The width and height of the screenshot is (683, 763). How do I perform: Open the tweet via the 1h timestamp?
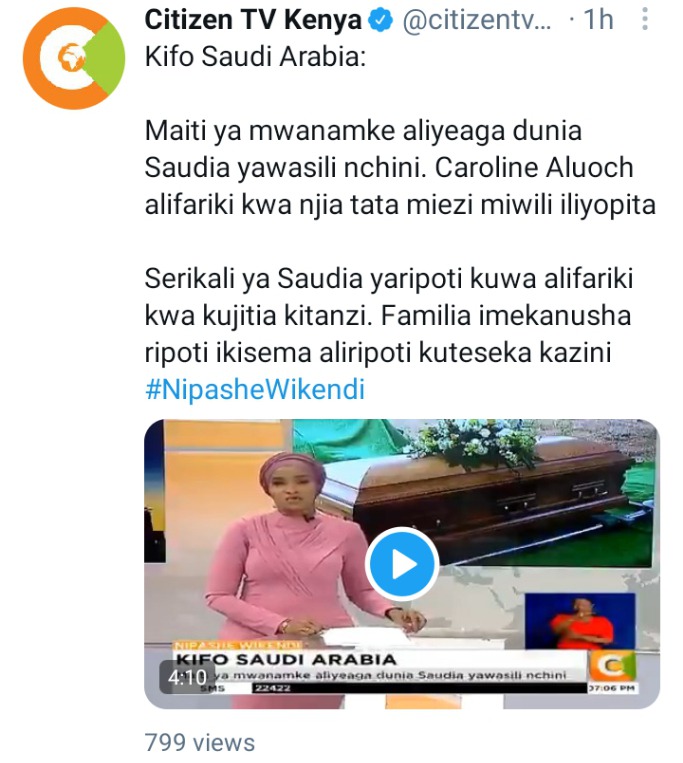tap(598, 20)
